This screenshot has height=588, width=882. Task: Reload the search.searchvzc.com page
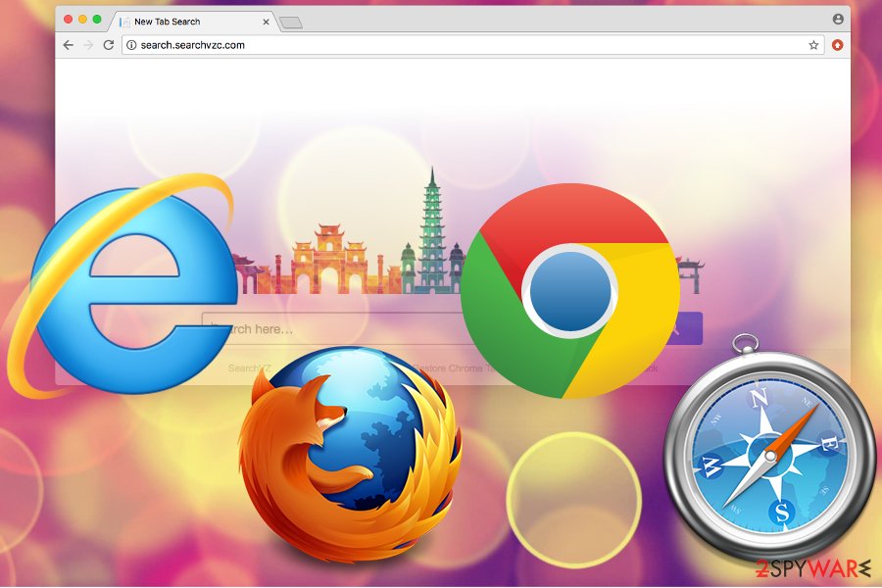pos(109,45)
